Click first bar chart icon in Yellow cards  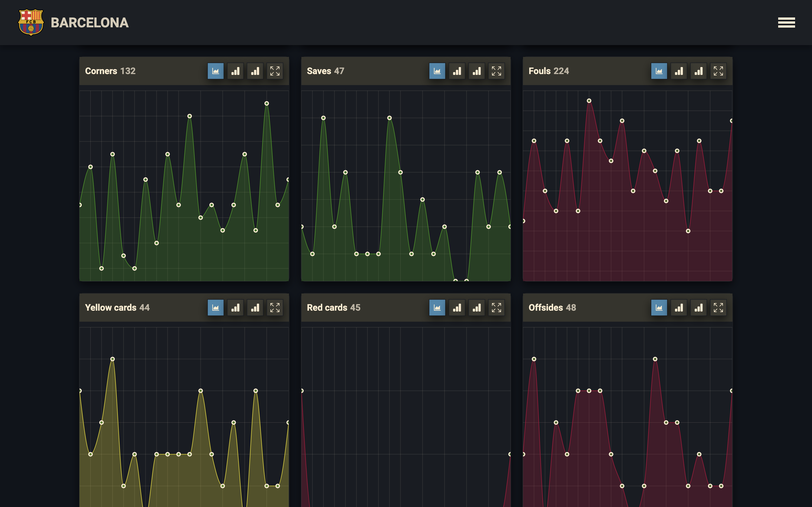[x=235, y=308]
